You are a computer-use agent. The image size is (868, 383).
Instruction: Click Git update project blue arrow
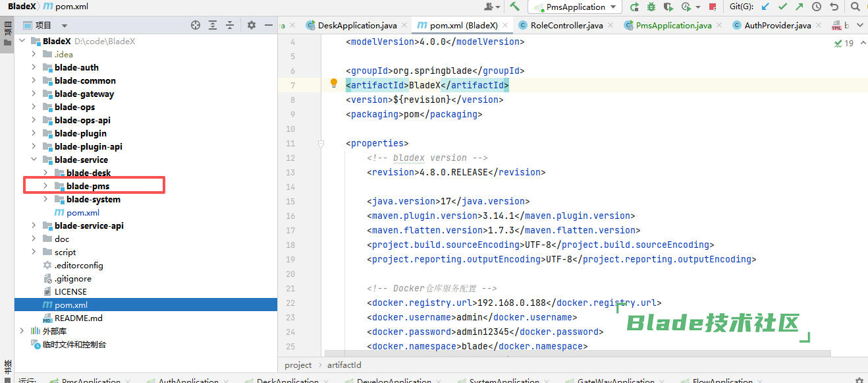(765, 7)
